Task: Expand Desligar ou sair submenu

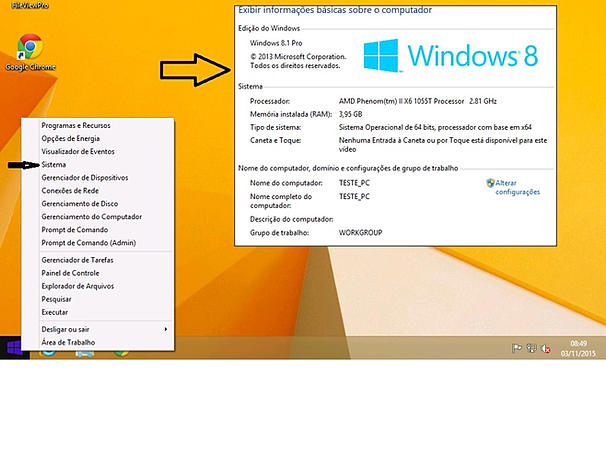Action: [105, 329]
